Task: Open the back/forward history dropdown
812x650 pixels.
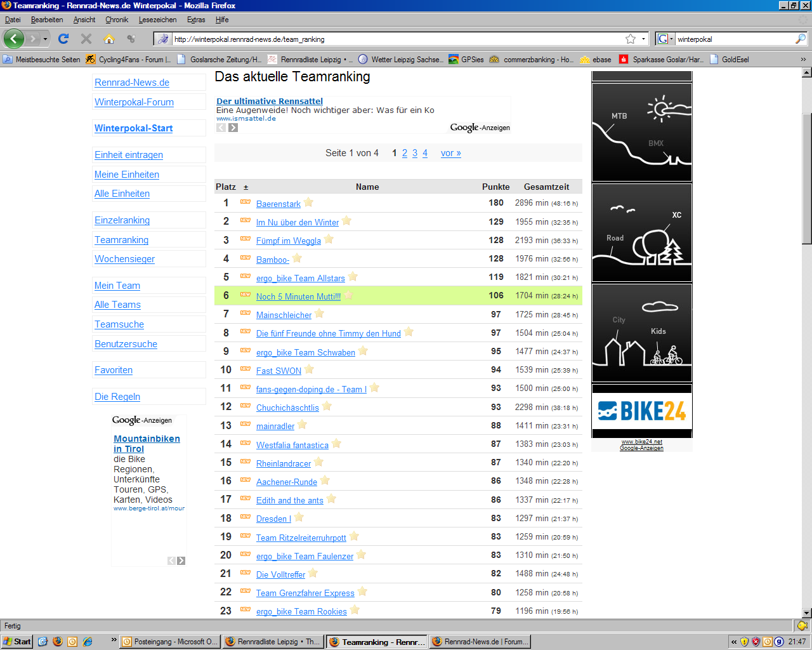Action: pyautogui.click(x=45, y=39)
